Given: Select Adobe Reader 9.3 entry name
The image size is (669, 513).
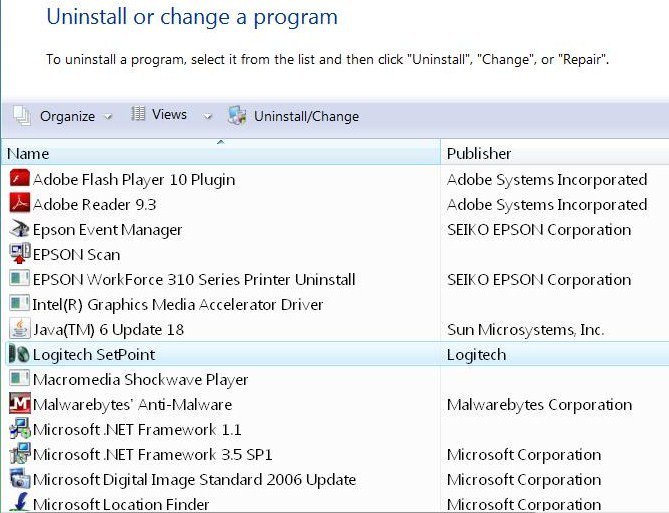Looking at the screenshot, I should [x=94, y=204].
